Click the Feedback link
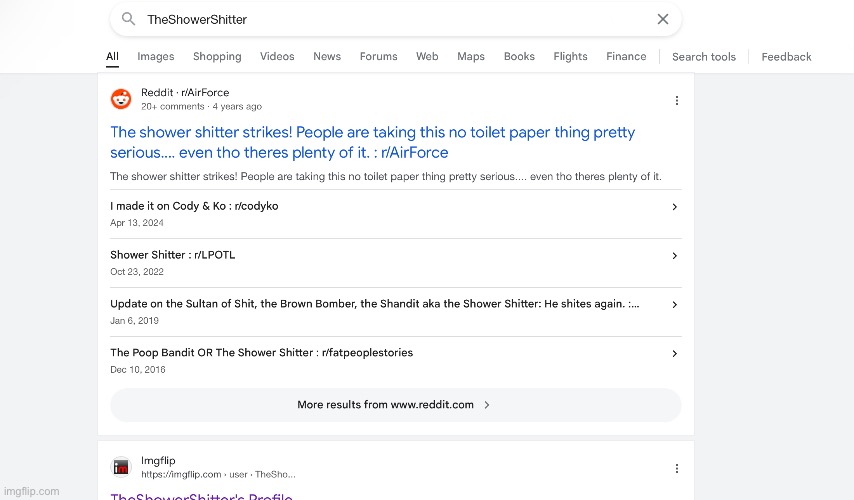This screenshot has height=500, width=854. pyautogui.click(x=786, y=57)
